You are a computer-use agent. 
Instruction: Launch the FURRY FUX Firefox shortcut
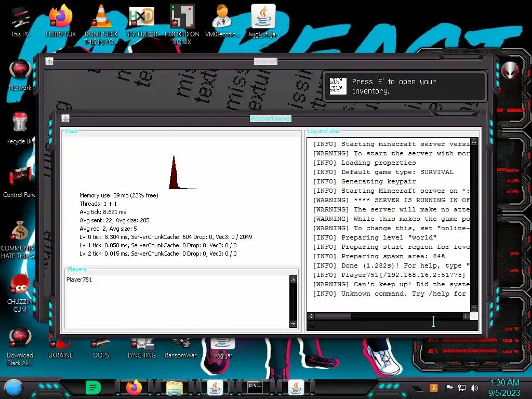tap(60, 21)
